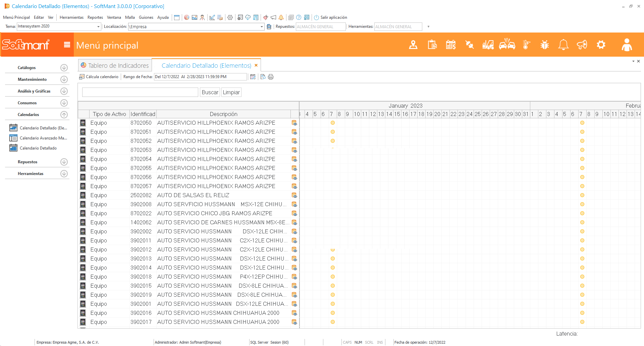Open the Menú Principal menu
Image resolution: width=644 pixels, height=346 pixels.
[16, 17]
